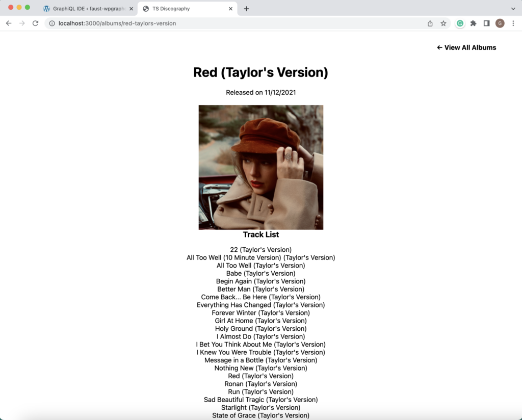522x420 pixels.
Task: Open a new browser tab
Action: point(246,9)
